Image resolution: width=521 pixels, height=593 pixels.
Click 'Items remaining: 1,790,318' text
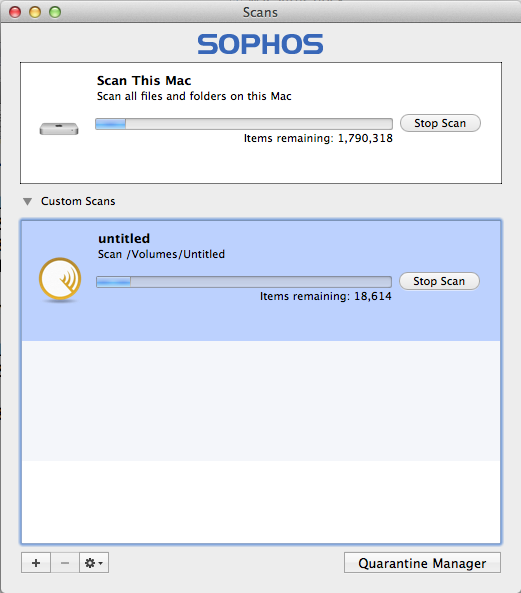(318, 138)
